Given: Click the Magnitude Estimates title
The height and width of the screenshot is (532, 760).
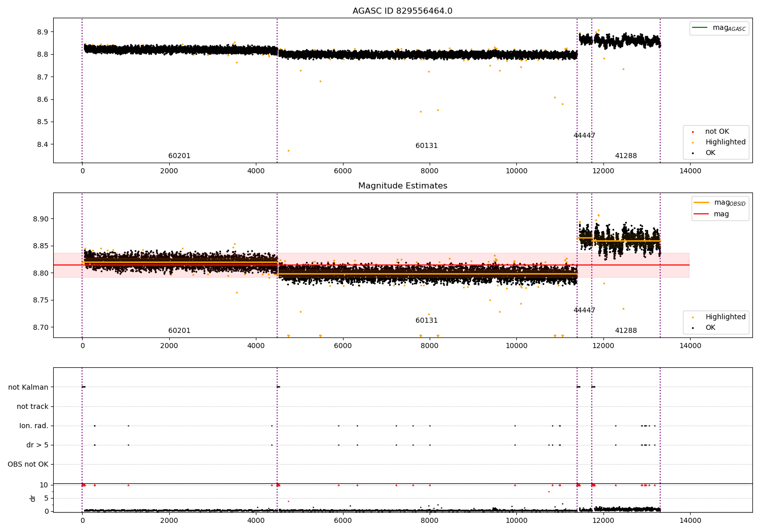Looking at the screenshot, I should click(x=402, y=186).
